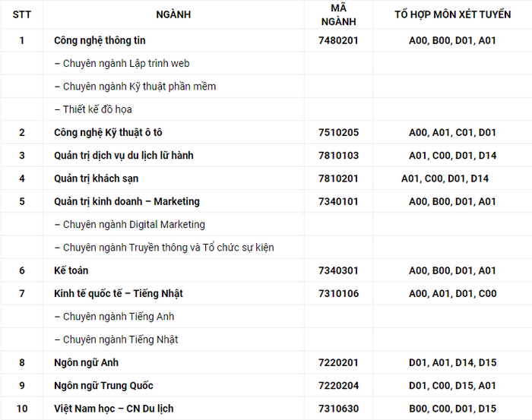Click combination B00, C00, D01, D15

453,409
